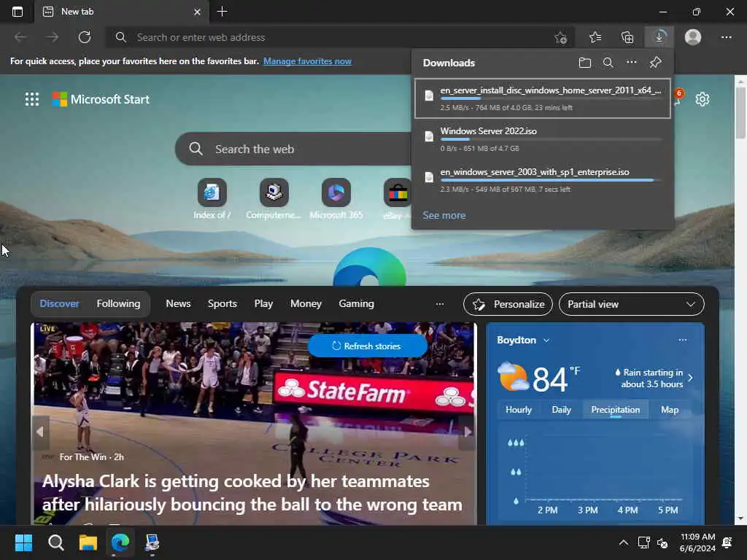Open Edge Settings and more menu

coord(726,37)
